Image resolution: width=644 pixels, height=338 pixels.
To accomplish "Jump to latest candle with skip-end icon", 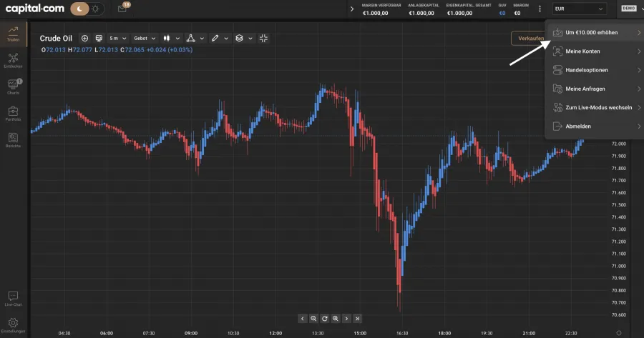I will tap(358, 318).
